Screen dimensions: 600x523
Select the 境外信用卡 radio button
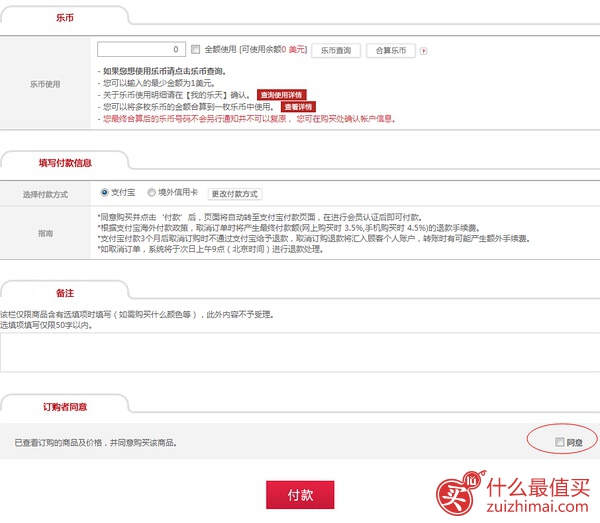pyautogui.click(x=152, y=192)
